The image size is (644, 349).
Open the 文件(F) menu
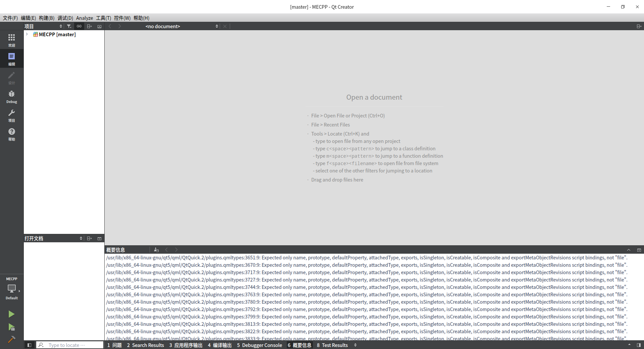point(10,18)
